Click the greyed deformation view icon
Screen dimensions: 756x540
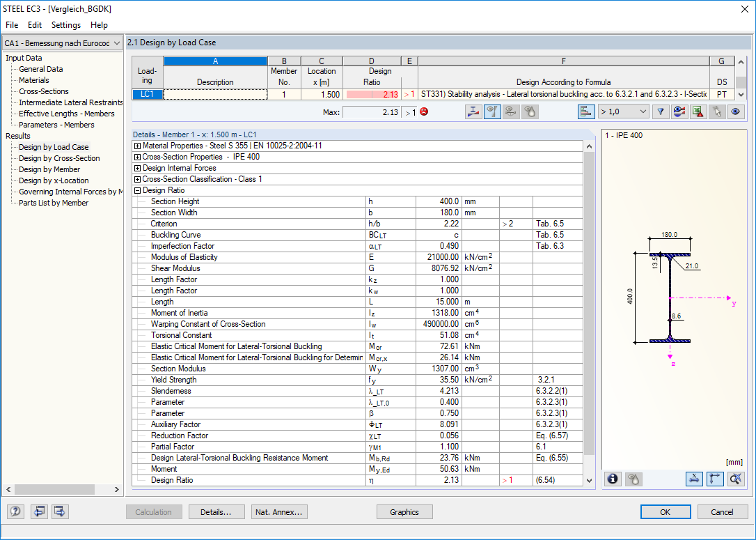[511, 112]
